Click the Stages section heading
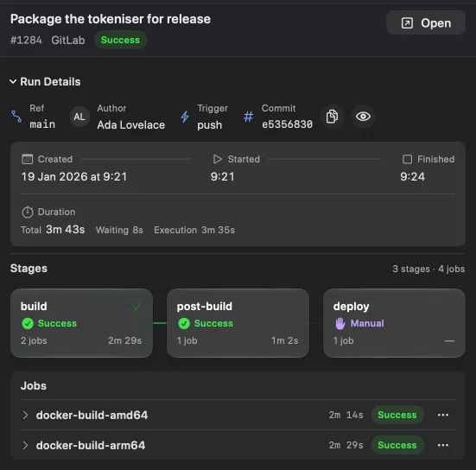The height and width of the screenshot is (470, 476). coord(29,269)
